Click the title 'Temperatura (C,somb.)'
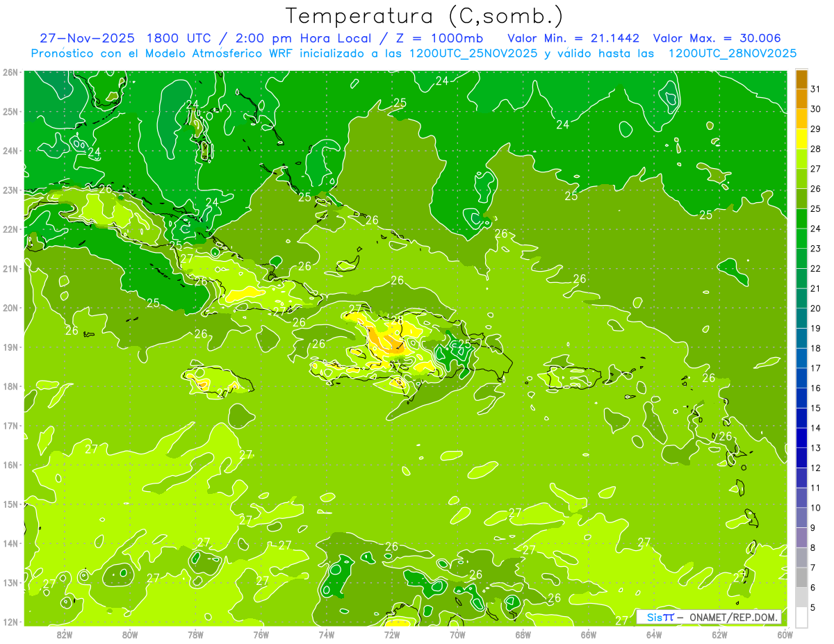The height and width of the screenshot is (644, 834). [425, 16]
